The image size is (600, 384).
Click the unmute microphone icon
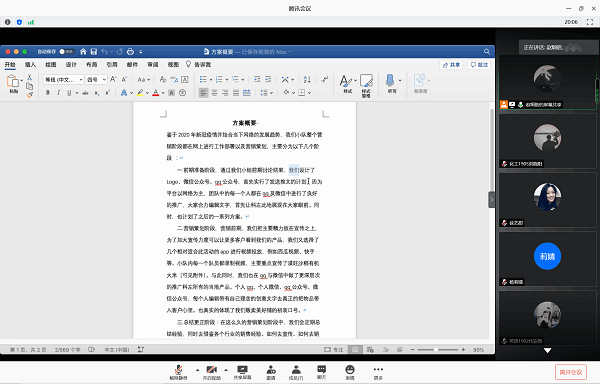pyautogui.click(x=178, y=370)
